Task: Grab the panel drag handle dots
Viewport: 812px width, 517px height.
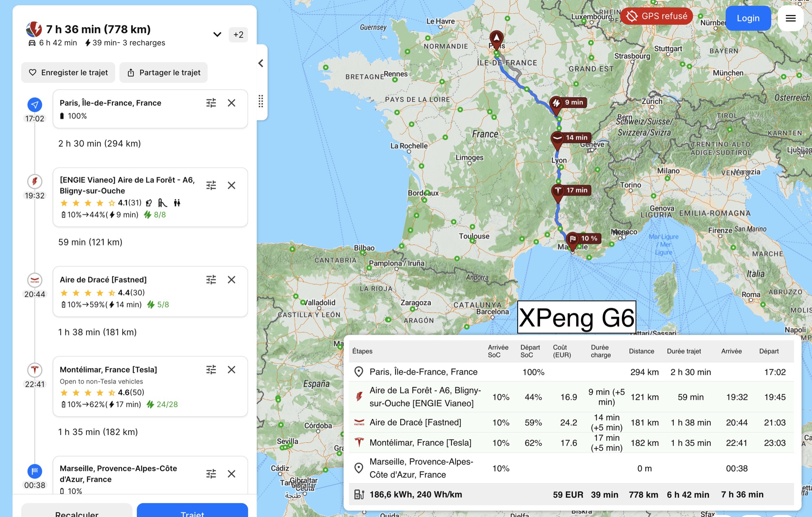Action: (261, 101)
